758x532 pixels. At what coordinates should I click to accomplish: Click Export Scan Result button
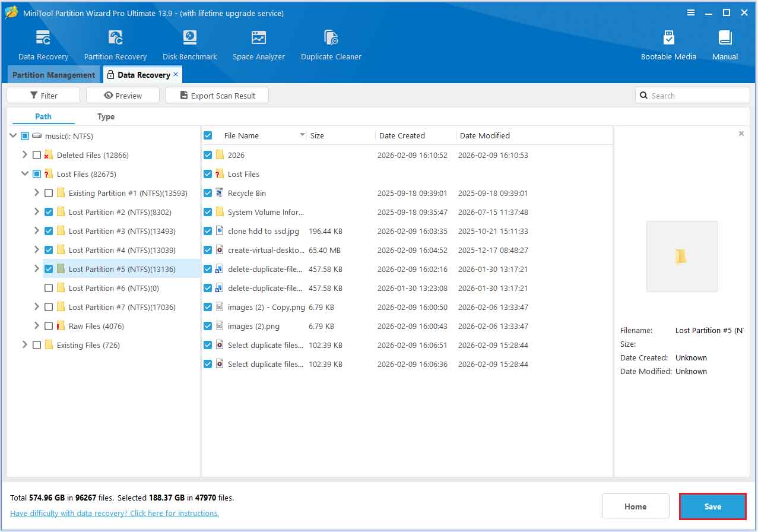(x=217, y=96)
